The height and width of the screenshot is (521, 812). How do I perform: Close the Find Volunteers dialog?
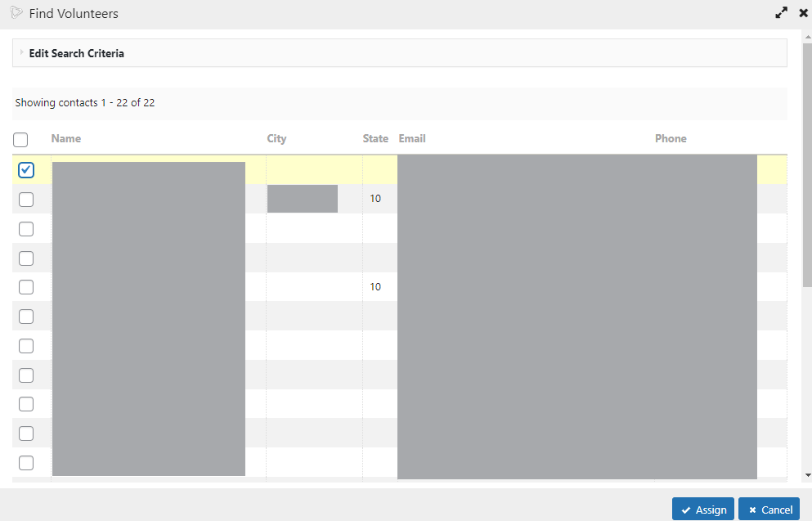point(803,13)
